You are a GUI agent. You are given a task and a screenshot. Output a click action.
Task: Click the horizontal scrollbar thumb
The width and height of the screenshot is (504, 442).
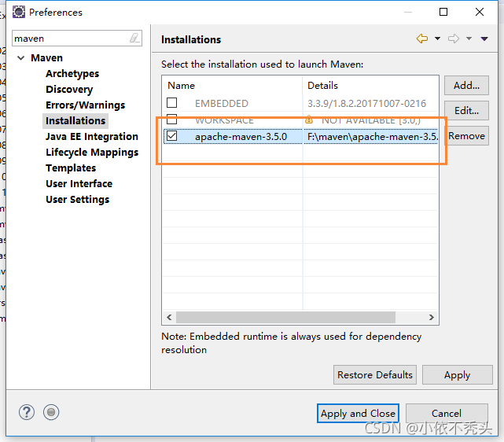[x=285, y=317]
